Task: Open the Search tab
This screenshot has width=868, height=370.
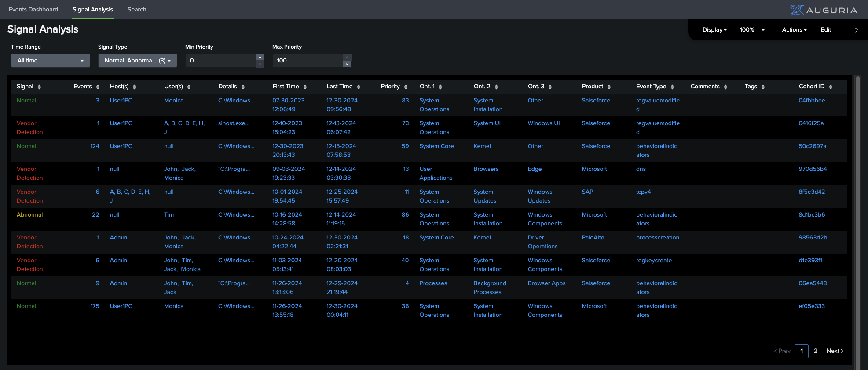Action: tap(137, 9)
